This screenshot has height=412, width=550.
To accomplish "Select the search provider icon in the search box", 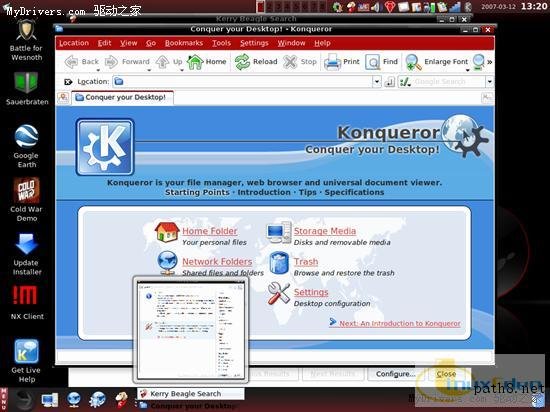I will [405, 82].
